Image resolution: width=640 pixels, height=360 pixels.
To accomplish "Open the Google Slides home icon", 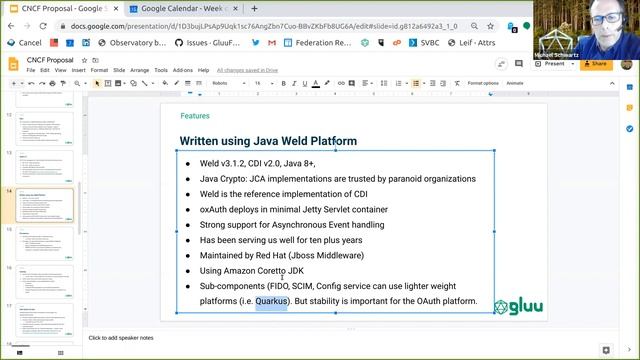I will (x=13, y=64).
